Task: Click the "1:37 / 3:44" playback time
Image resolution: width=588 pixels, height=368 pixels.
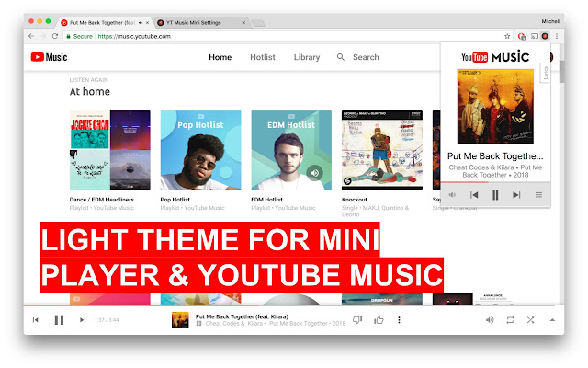Action: tap(107, 320)
